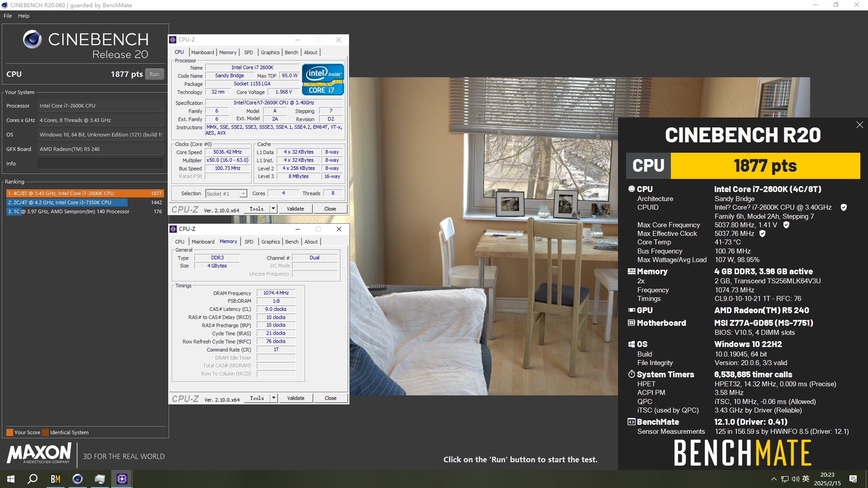The width and height of the screenshot is (868, 488).
Task: Click the BenchMate section icon near version
Action: (632, 422)
